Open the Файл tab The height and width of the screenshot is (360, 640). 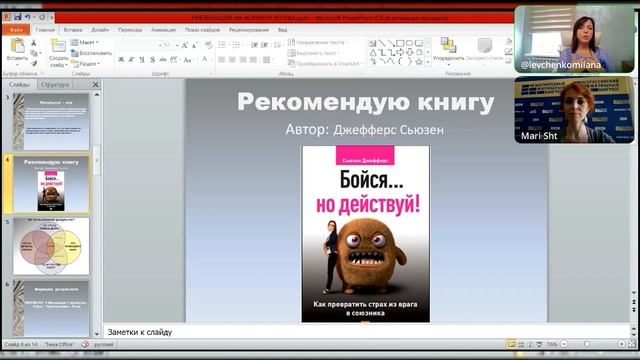[x=16, y=30]
